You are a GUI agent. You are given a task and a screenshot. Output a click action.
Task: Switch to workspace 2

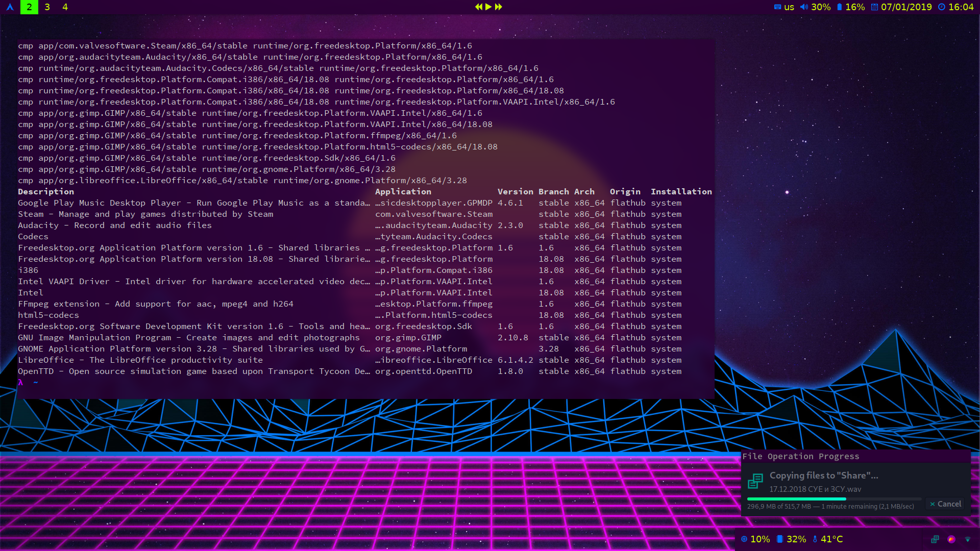point(29,7)
